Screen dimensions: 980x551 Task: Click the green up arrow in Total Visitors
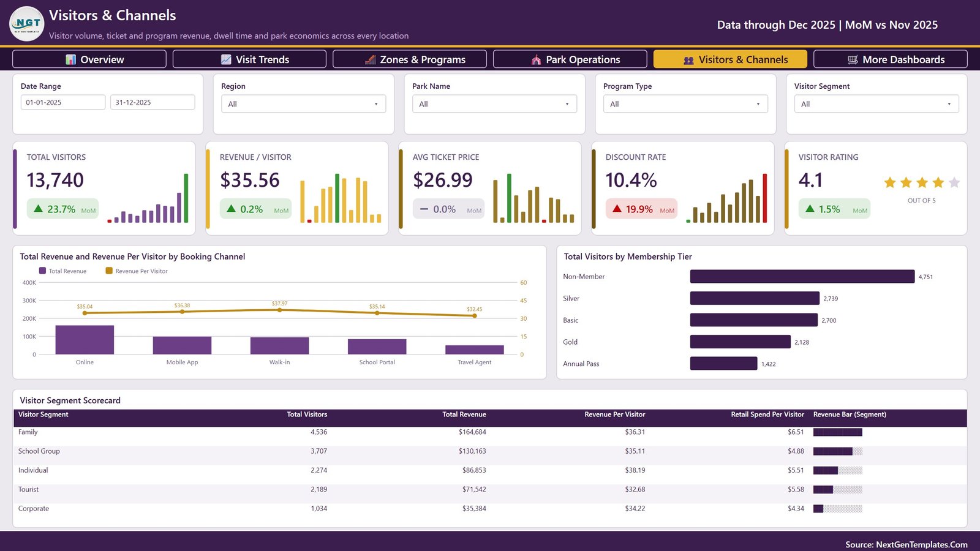coord(38,209)
